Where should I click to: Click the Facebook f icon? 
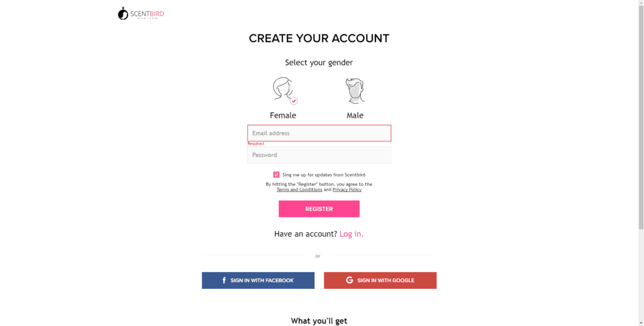[x=225, y=281]
